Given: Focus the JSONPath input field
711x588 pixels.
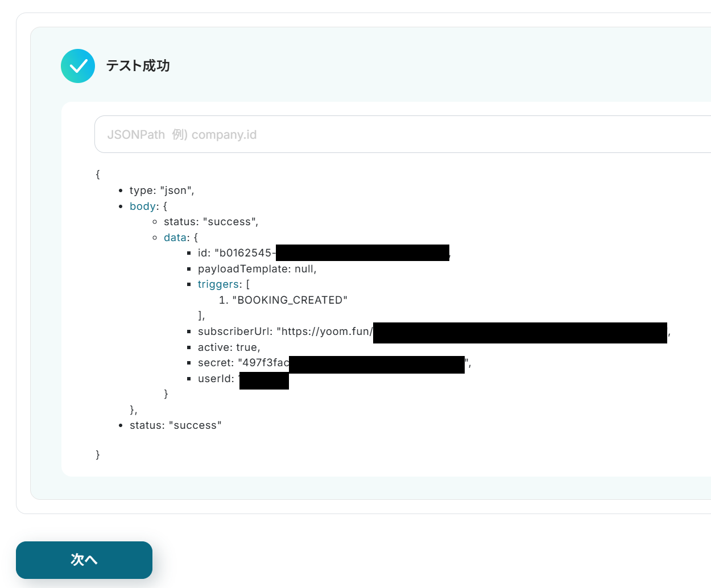Looking at the screenshot, I should 403,134.
